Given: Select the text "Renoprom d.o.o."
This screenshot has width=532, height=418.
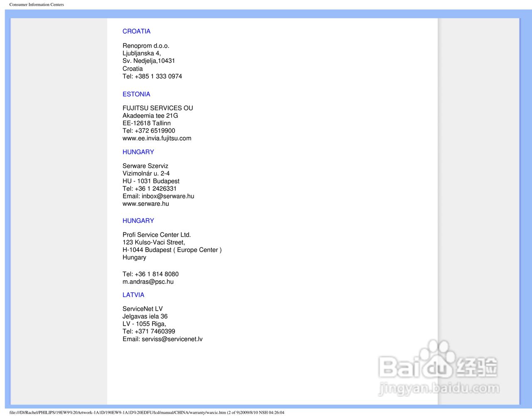Looking at the screenshot, I should (x=146, y=46).
